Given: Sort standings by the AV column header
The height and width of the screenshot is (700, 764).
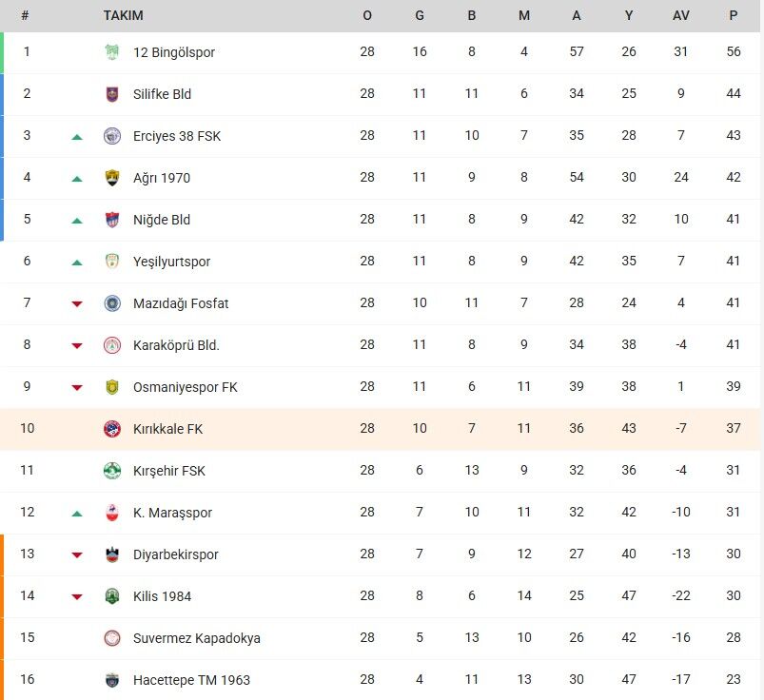Looking at the screenshot, I should click(x=680, y=15).
